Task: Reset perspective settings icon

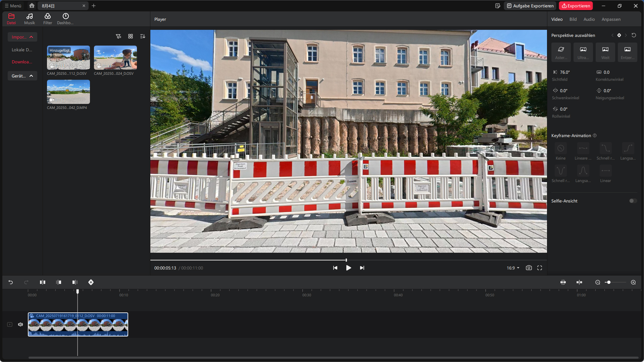Action: [x=634, y=35]
